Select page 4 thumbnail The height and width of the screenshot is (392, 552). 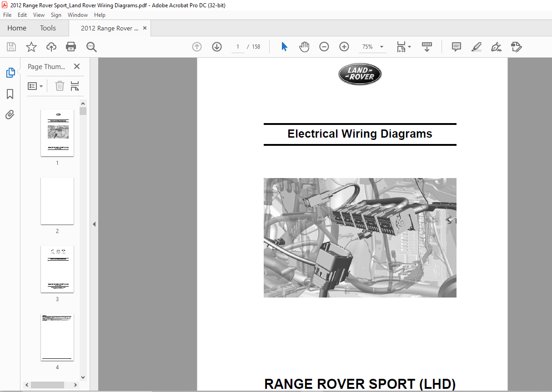[57, 337]
